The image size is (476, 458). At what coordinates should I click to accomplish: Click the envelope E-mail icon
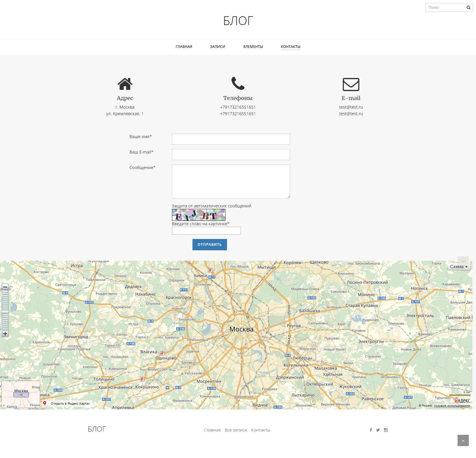[x=351, y=85]
